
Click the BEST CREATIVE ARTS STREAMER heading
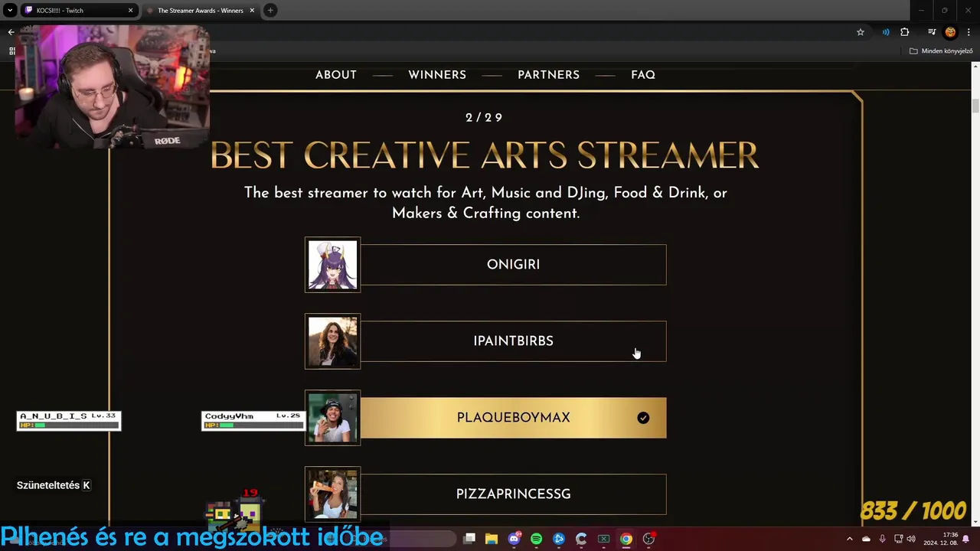[485, 155]
